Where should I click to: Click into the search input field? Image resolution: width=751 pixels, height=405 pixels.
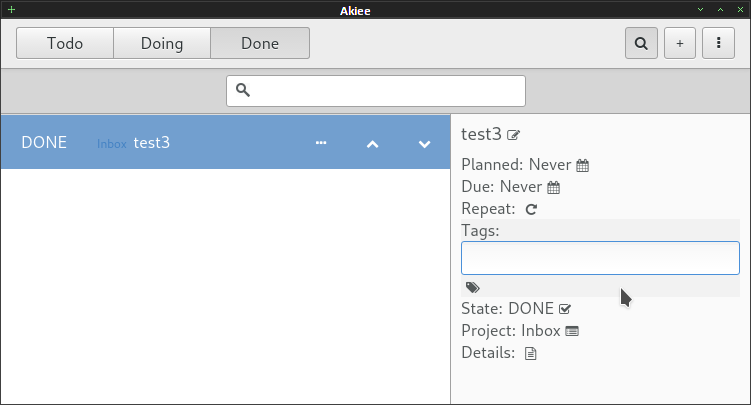point(376,91)
